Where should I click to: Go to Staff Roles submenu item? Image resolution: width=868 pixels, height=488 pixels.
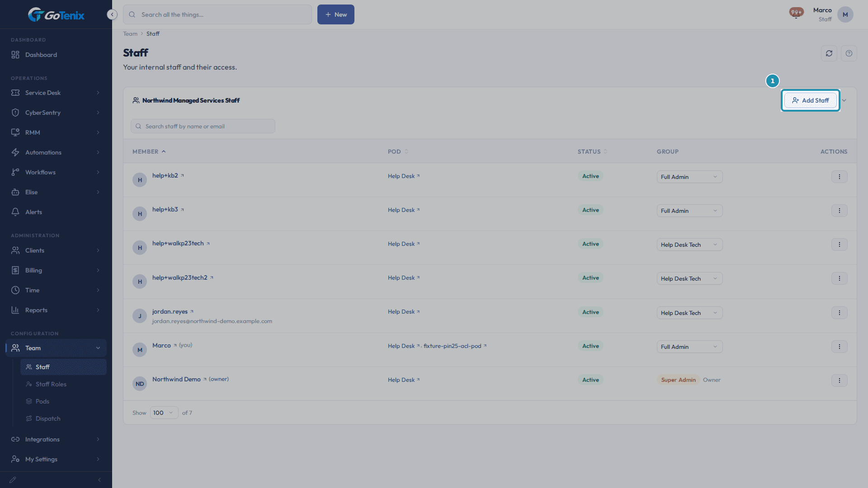click(x=63, y=384)
